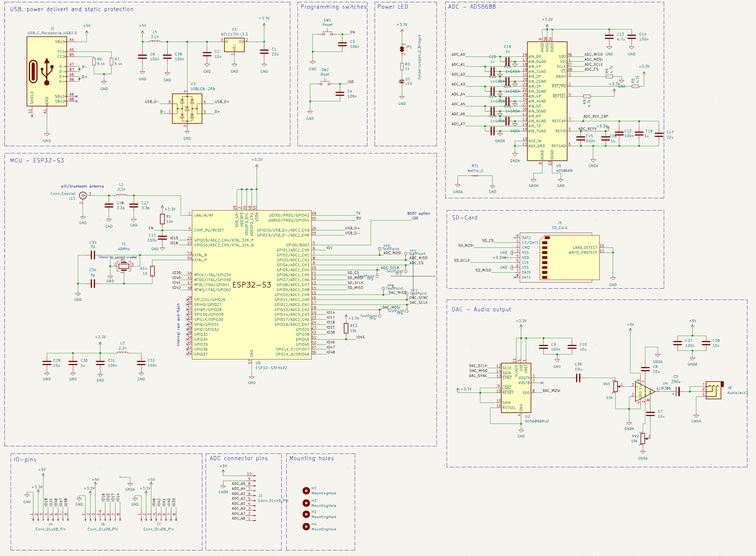This screenshot has height=556, width=756.
Task: Select the 'Check for correct crystal' note
Action: 118,257
